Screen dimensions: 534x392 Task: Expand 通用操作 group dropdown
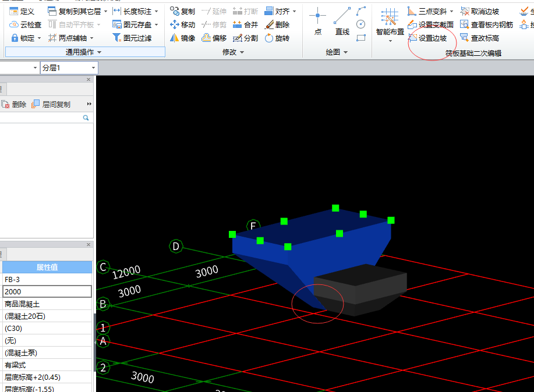pos(100,52)
